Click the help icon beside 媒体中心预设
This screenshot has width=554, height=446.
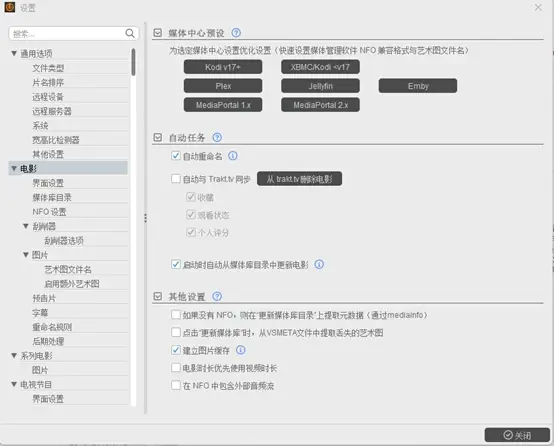click(236, 33)
